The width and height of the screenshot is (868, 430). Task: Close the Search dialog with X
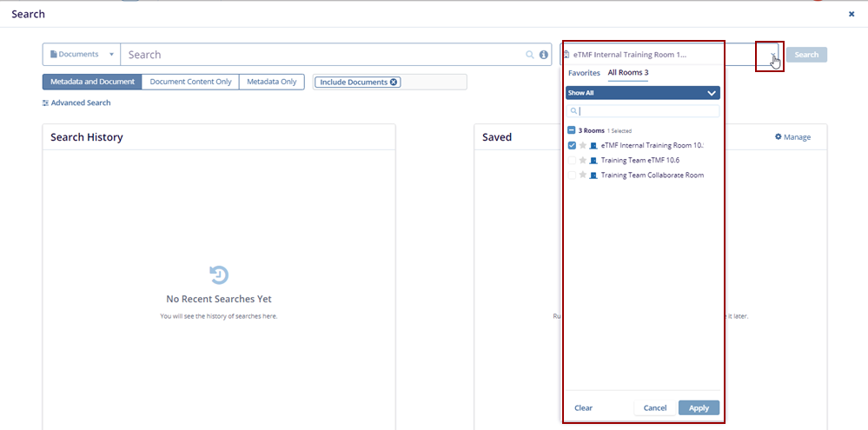(851, 14)
